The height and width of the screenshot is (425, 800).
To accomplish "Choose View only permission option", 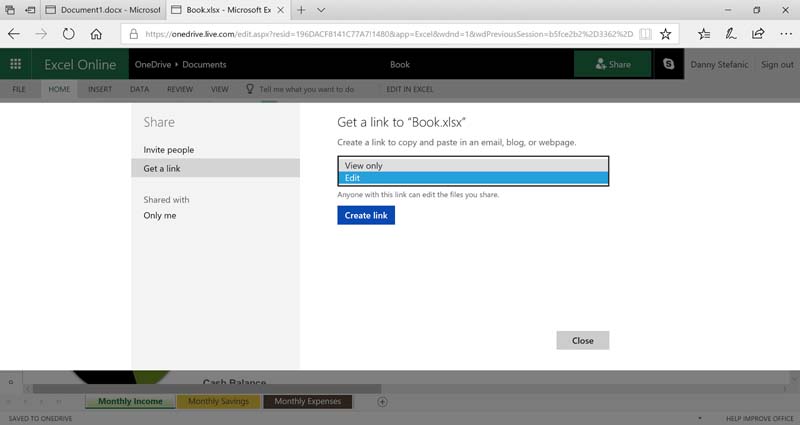I will click(473, 165).
